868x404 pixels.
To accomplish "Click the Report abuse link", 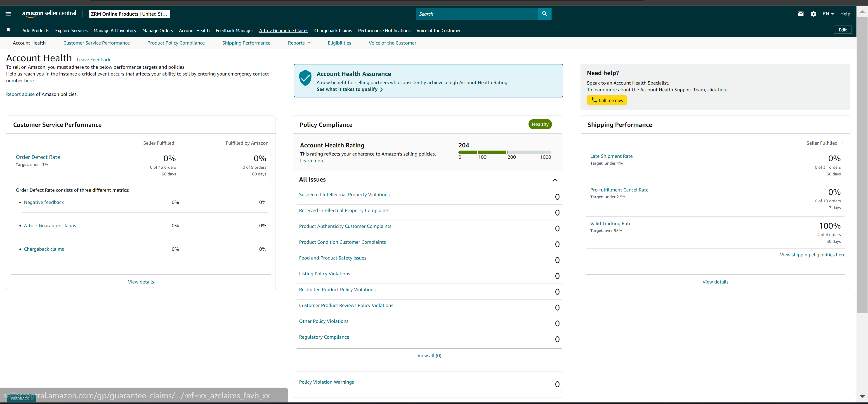I will (20, 94).
